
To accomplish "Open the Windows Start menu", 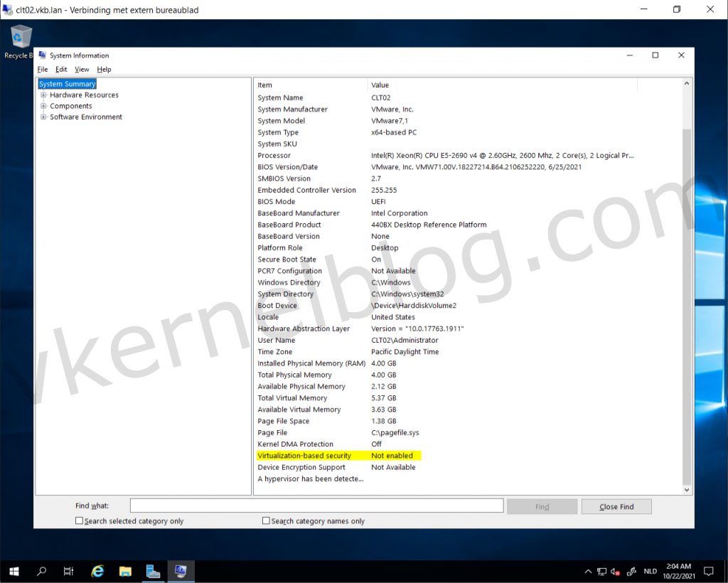I will (x=14, y=571).
